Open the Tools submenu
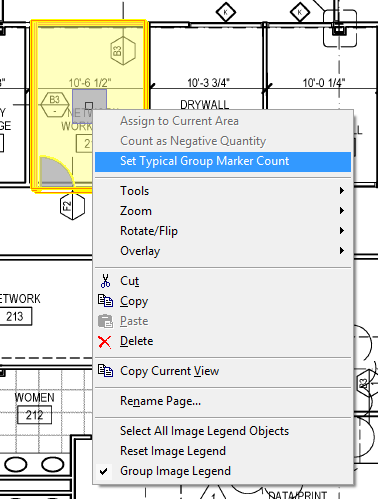This screenshot has height=499, width=378. point(223,191)
